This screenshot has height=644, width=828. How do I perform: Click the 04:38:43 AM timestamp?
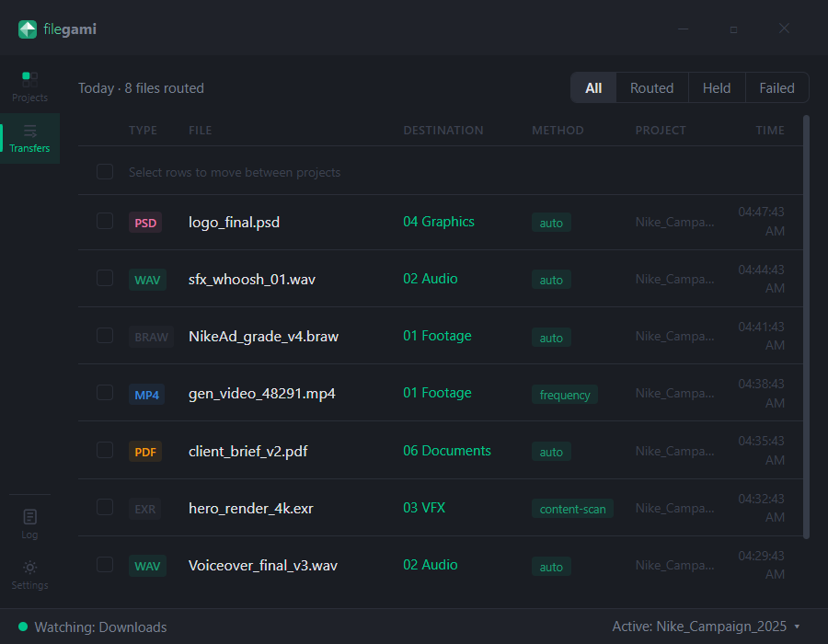pyautogui.click(x=761, y=393)
